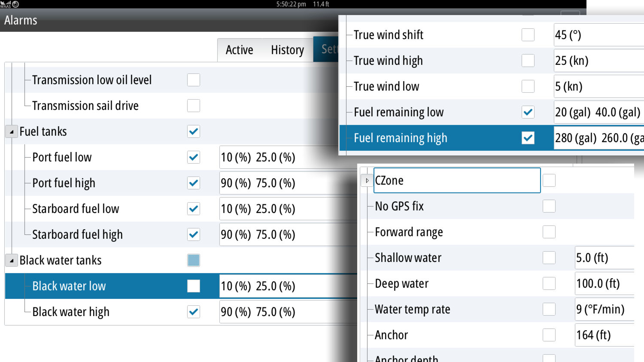Open the History tab

click(287, 50)
